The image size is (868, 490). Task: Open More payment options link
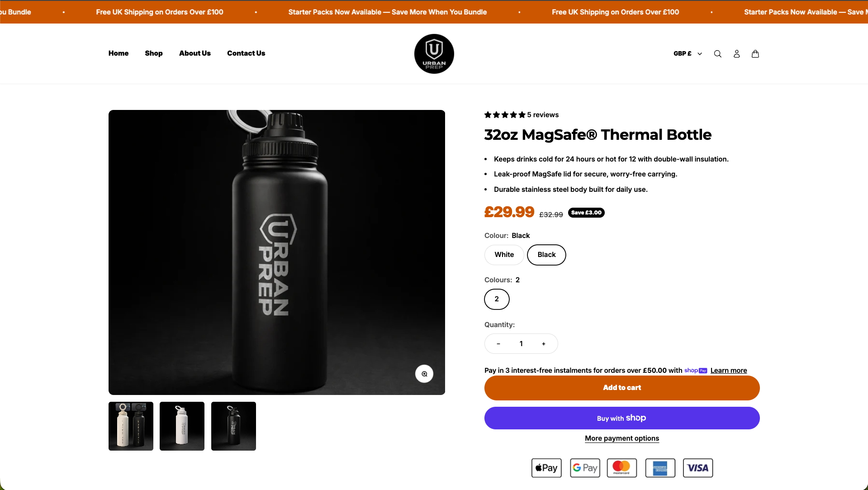[622, 438]
